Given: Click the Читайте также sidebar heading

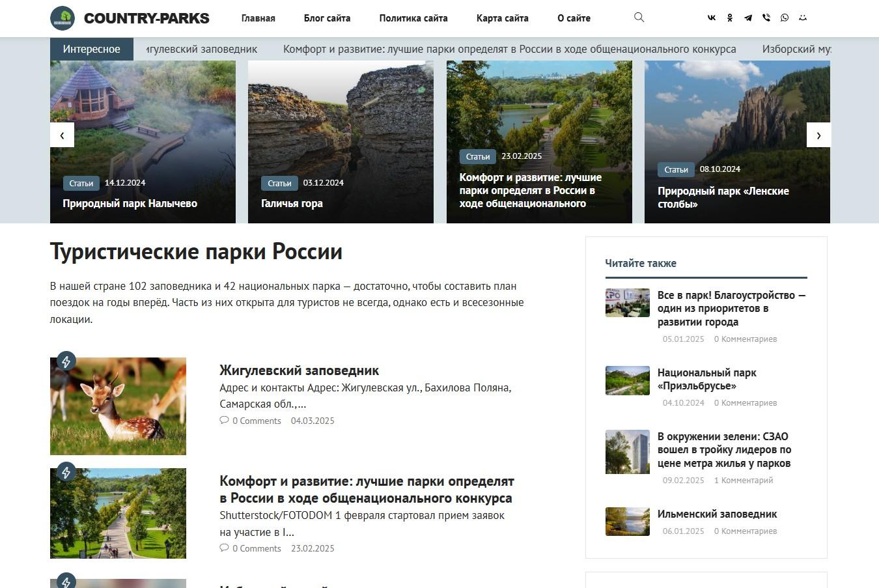Looking at the screenshot, I should tap(641, 263).
